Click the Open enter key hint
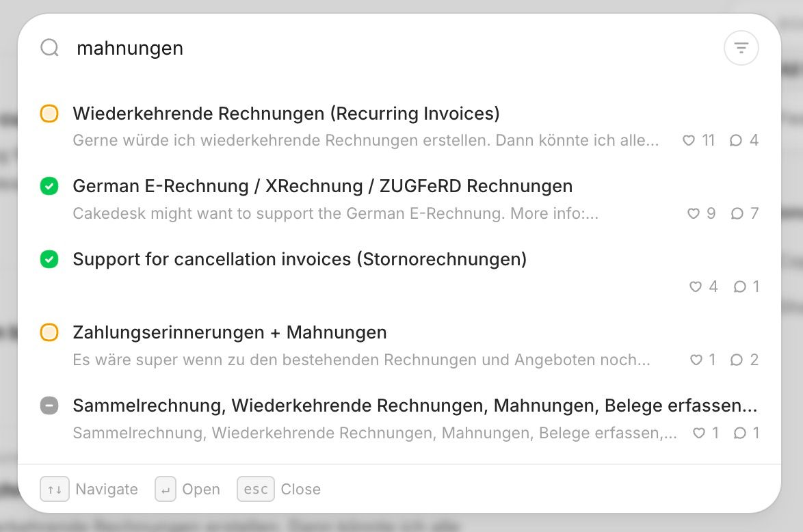This screenshot has height=532, width=803. click(x=187, y=489)
